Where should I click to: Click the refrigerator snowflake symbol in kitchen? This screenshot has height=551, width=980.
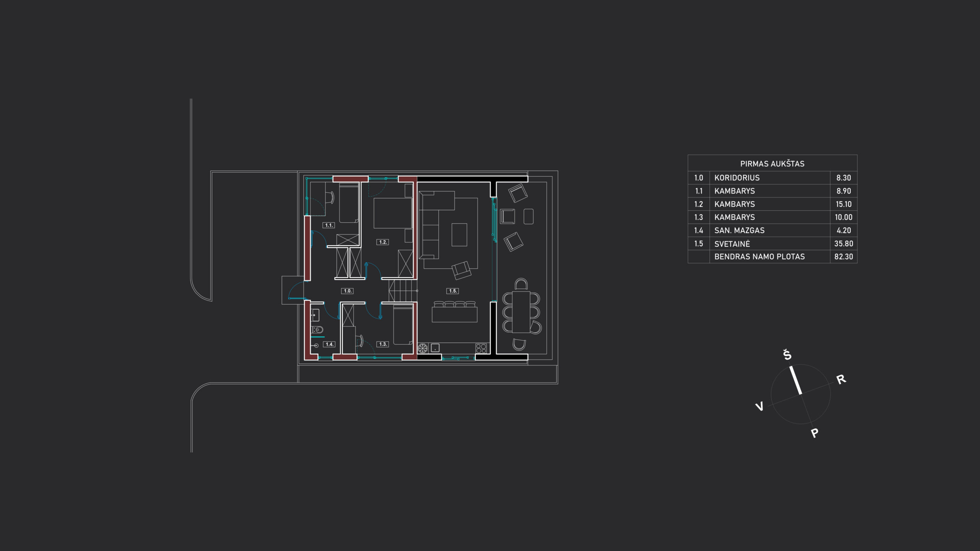pos(423,348)
